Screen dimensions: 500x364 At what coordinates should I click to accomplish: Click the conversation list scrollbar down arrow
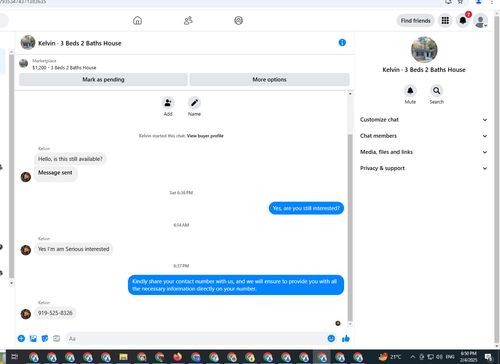pos(11,283)
